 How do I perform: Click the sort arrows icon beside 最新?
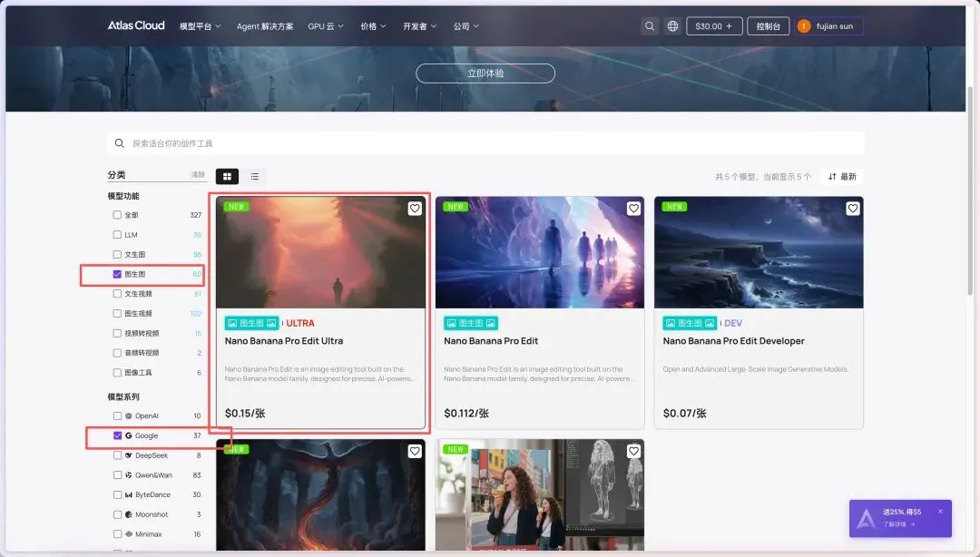[832, 176]
